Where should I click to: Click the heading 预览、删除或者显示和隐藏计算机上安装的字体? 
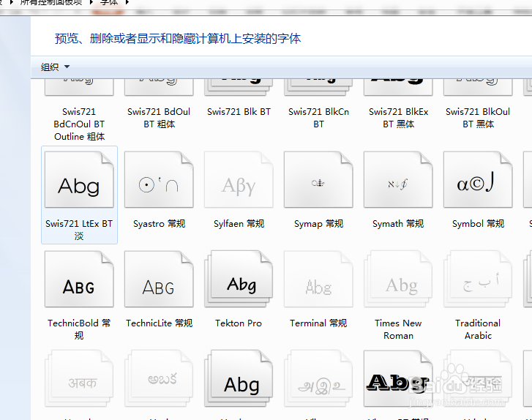pos(178,39)
